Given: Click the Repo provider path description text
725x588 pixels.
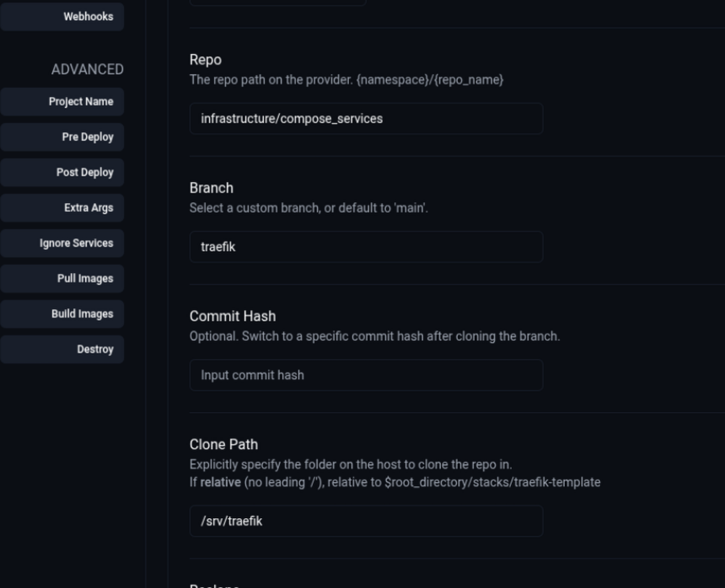Looking at the screenshot, I should (346, 79).
